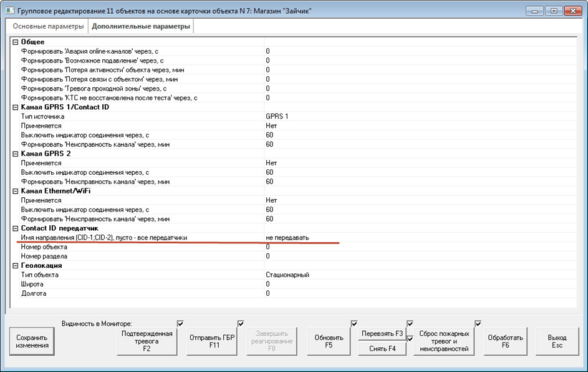Collapse the Геолокация section
The image size is (588, 372).
click(16, 266)
